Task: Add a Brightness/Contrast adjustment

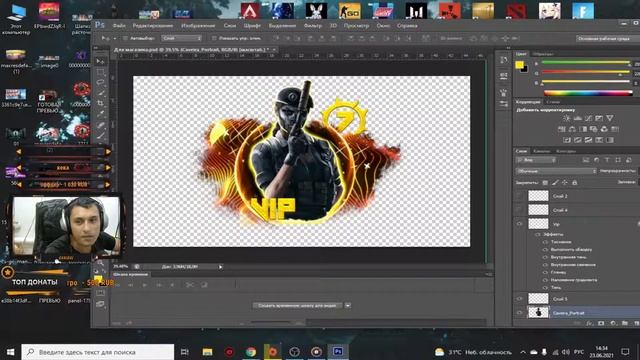Action: [x=567, y=118]
